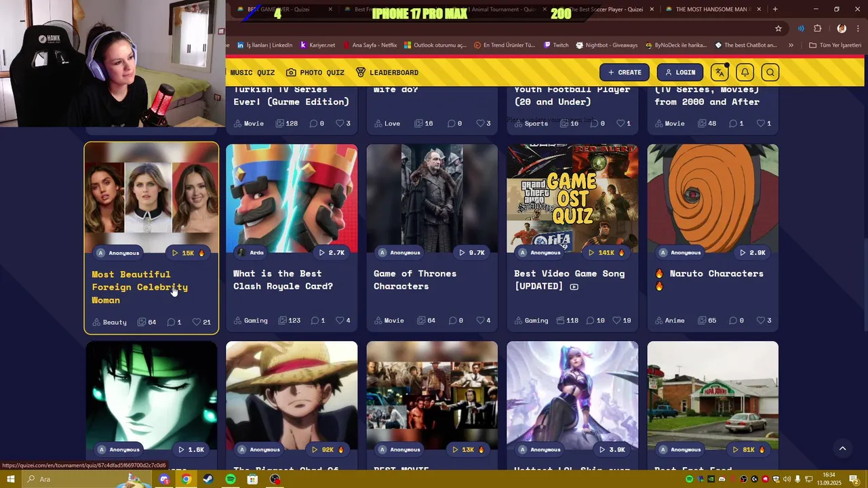Viewport: 868px width, 488px height.
Task: Click the Arda author label
Action: click(x=250, y=253)
